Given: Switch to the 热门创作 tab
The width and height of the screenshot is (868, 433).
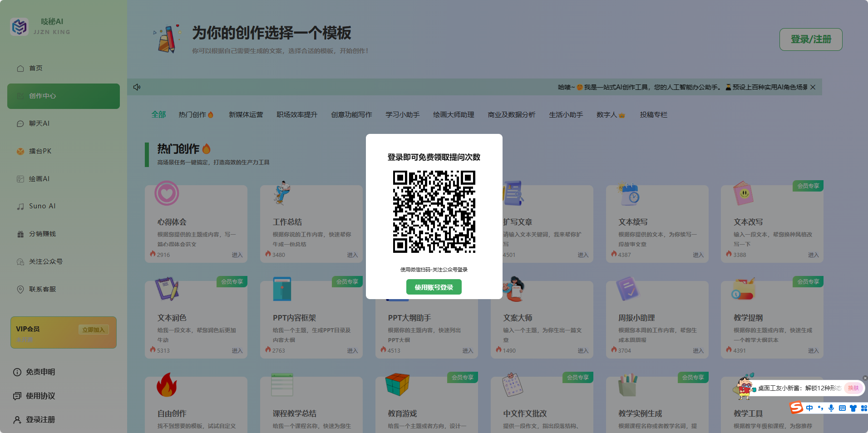Looking at the screenshot, I should pyautogui.click(x=196, y=115).
